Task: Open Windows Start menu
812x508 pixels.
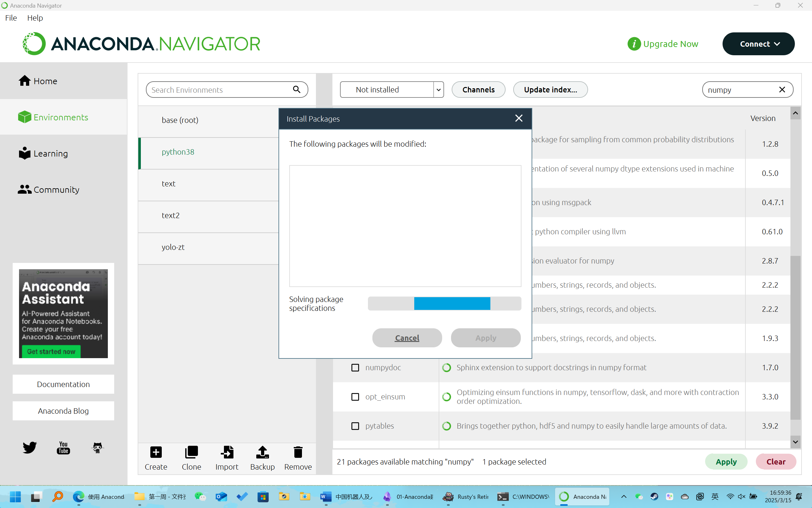Action: [x=15, y=497]
